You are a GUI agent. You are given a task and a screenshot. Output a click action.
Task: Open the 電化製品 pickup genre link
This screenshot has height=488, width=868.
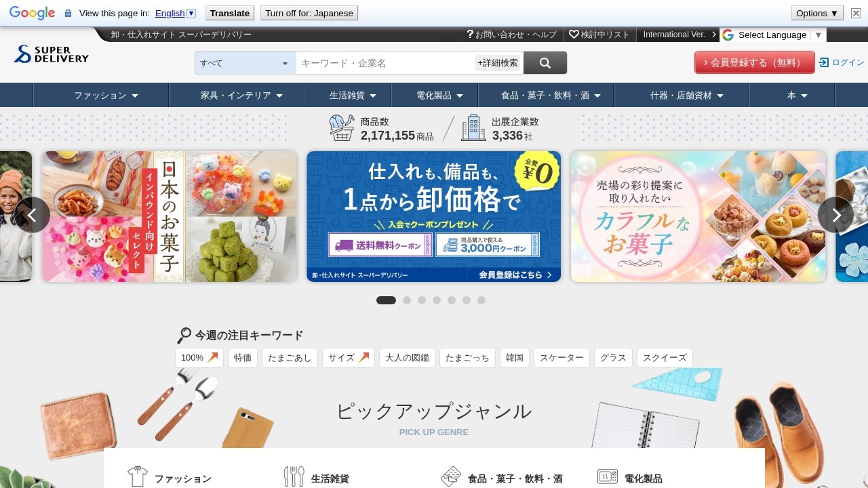(x=644, y=479)
